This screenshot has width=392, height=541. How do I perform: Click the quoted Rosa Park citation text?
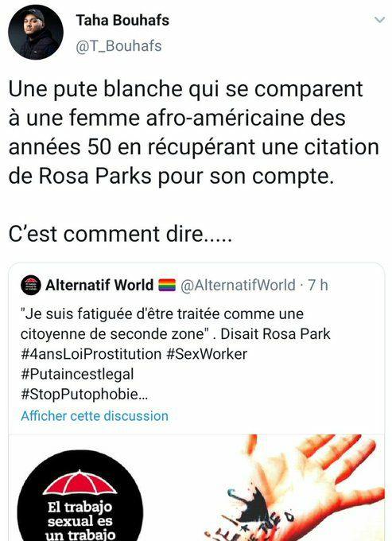(x=176, y=324)
